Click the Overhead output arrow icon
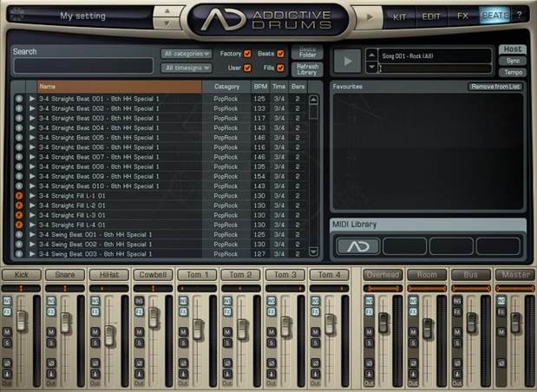The image size is (537, 392). click(x=370, y=374)
